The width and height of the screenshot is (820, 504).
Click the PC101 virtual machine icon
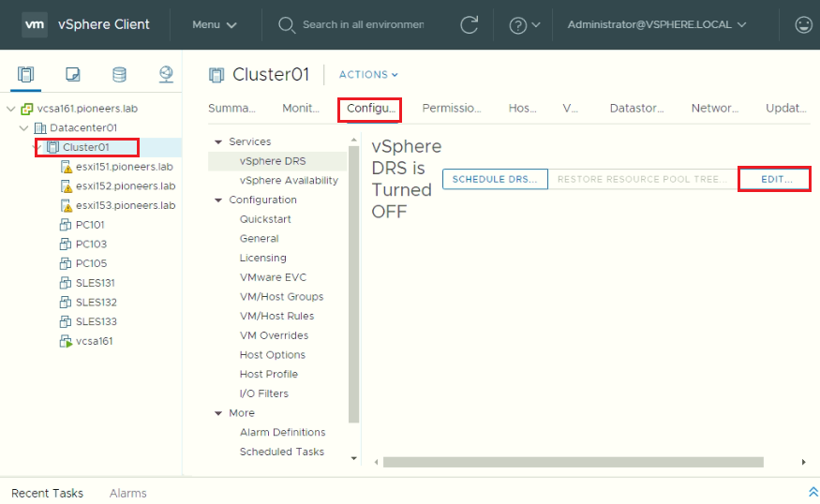pos(66,225)
